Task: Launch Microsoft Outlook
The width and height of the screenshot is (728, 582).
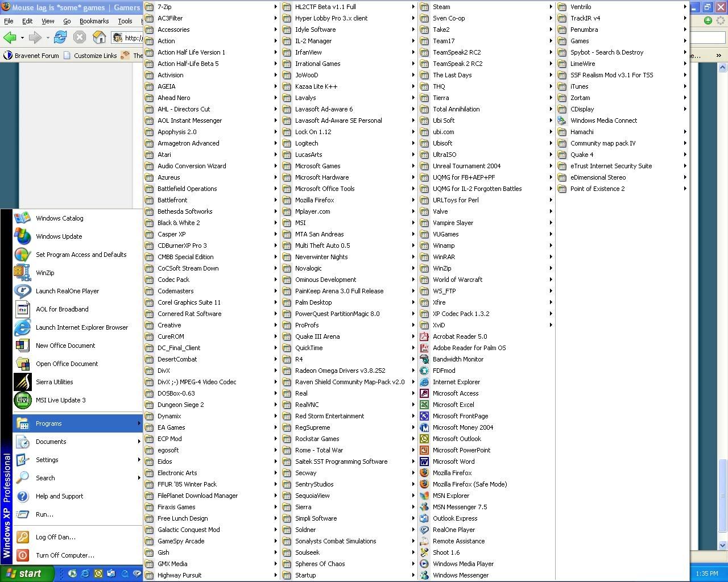Action: point(486,439)
